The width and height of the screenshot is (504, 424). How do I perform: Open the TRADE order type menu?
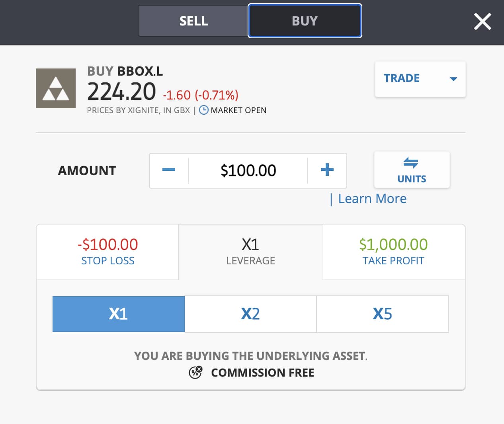[x=402, y=78]
